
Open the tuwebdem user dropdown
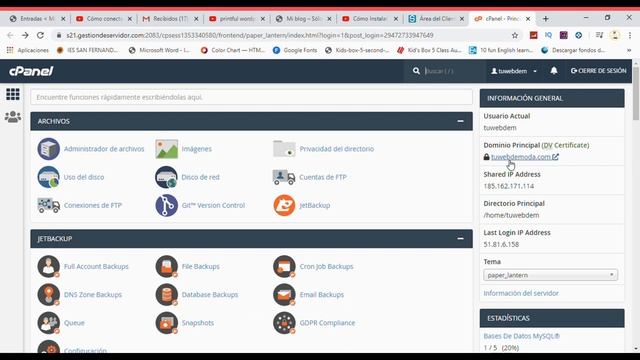514,71
